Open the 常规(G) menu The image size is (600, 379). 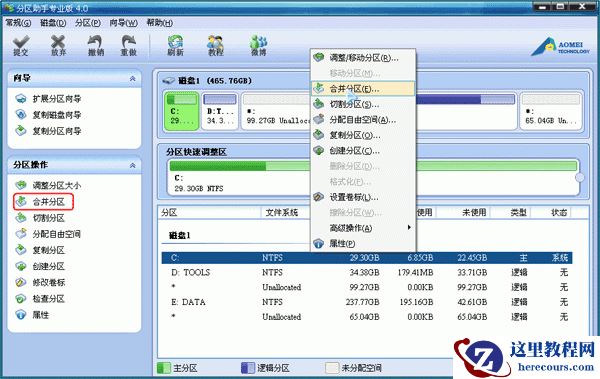18,23
